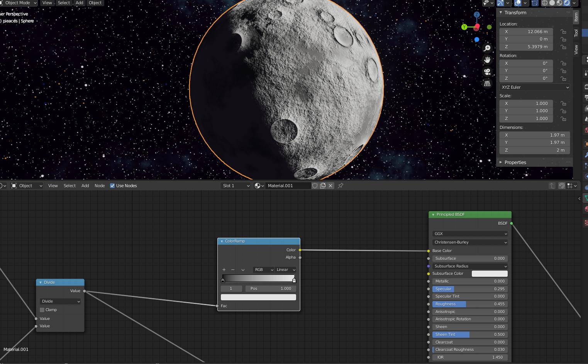Open the viewport Object menu

pos(95,3)
